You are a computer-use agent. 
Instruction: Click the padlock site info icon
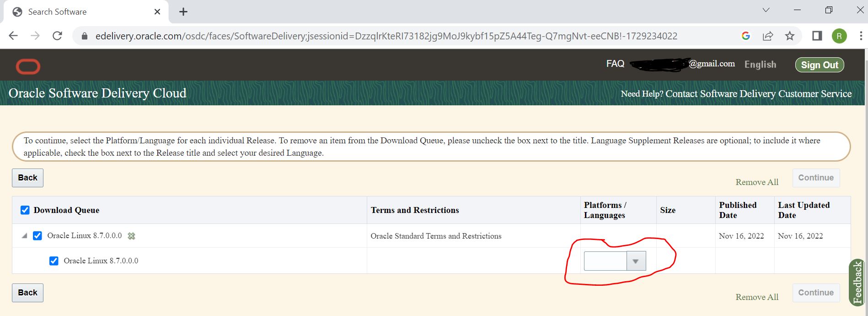pos(85,36)
